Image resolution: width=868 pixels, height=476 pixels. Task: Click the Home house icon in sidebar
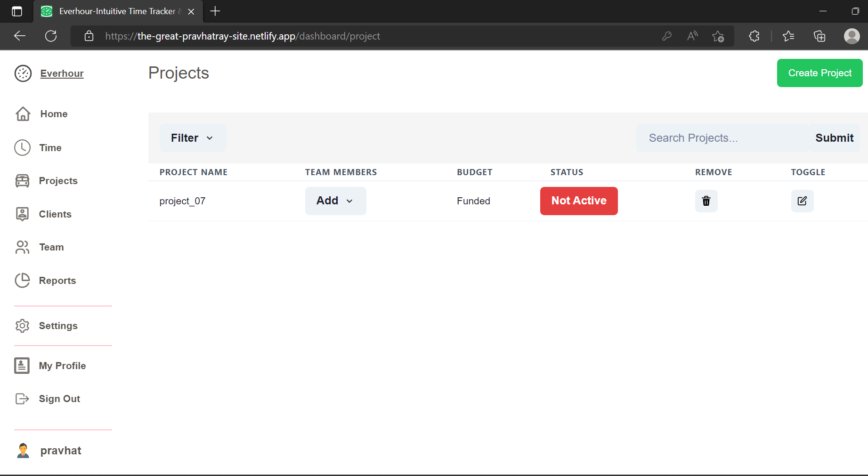(x=23, y=114)
